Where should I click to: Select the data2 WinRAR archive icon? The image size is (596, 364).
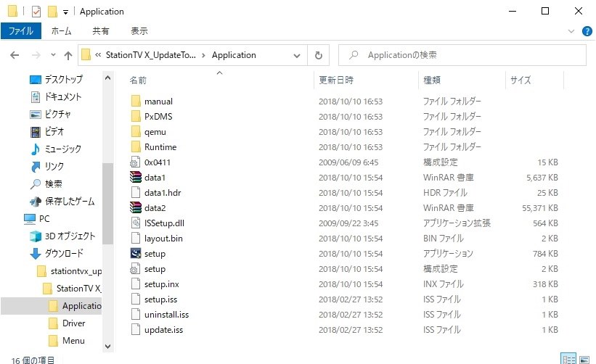click(136, 207)
